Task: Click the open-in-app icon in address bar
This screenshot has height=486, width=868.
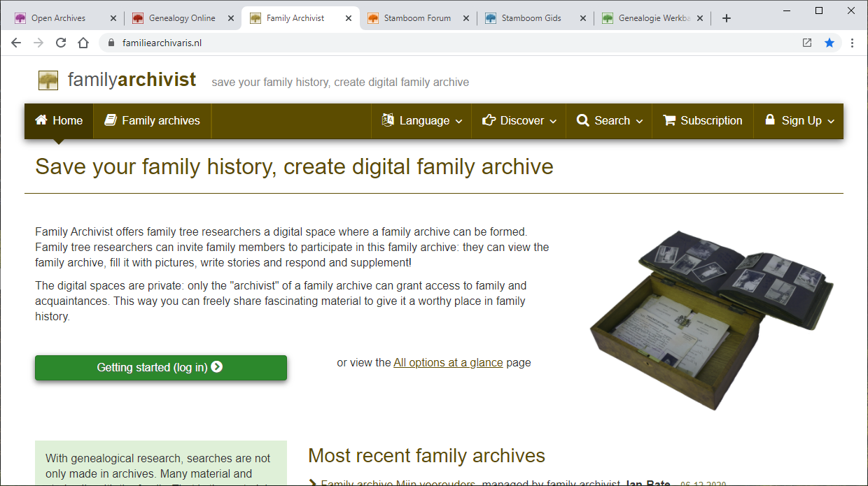Action: pyautogui.click(x=807, y=43)
